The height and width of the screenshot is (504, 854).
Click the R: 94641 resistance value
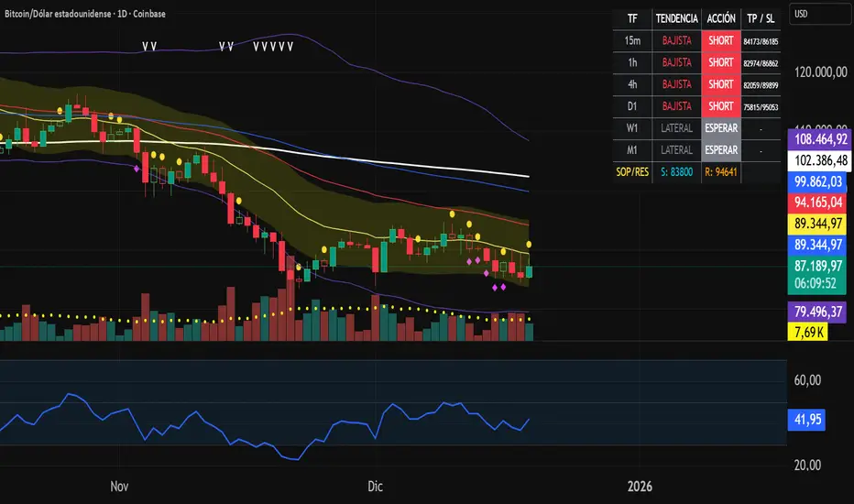click(723, 171)
